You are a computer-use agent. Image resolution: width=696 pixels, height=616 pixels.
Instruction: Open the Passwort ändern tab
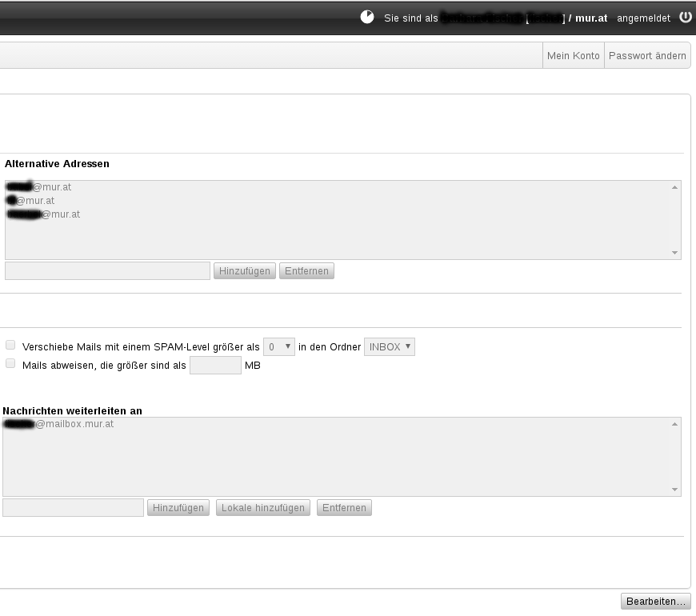point(647,56)
